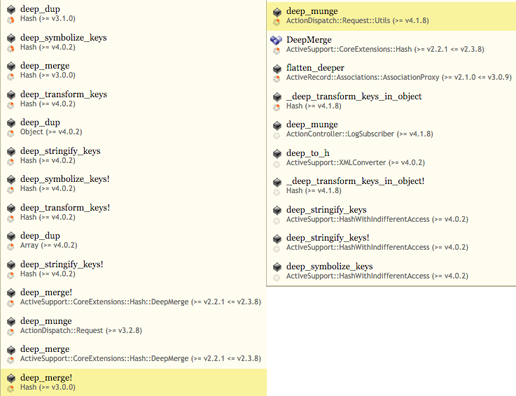Image resolution: width=516 pixels, height=396 pixels.
Task: Click the cube icon for deep_to_h
Action: pos(277,153)
